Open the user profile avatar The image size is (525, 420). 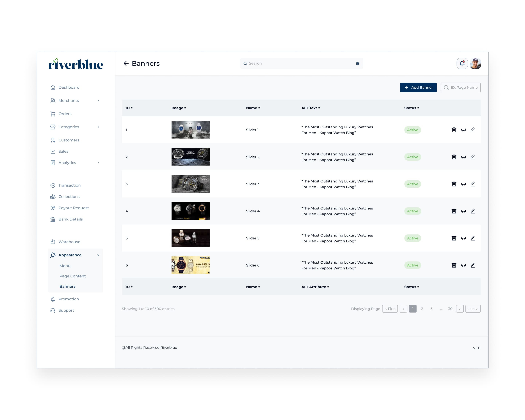(x=475, y=64)
